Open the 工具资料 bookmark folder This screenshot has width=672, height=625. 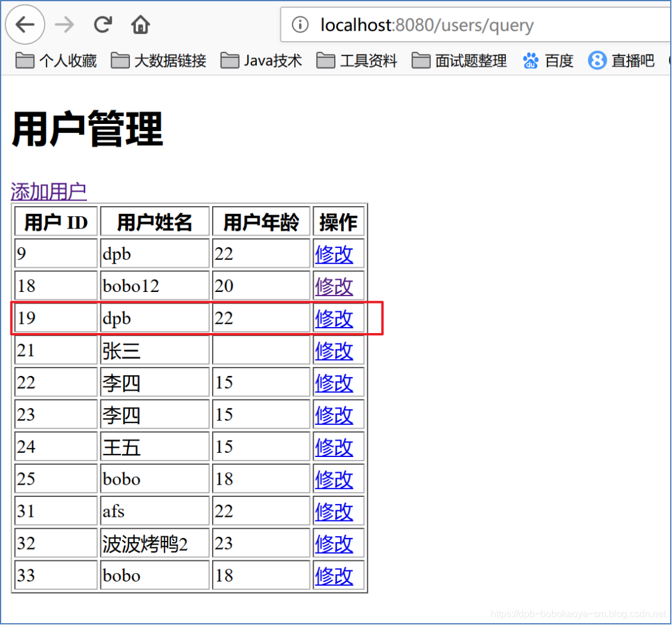coord(357,60)
